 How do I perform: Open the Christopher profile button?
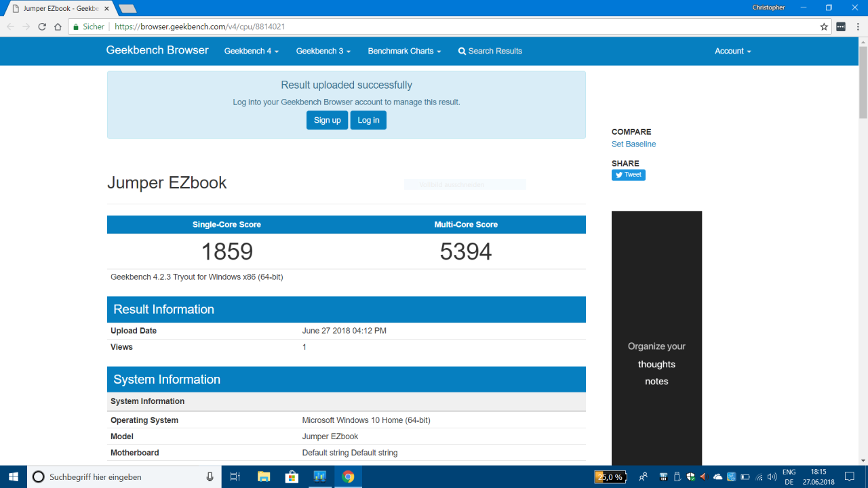pos(768,7)
